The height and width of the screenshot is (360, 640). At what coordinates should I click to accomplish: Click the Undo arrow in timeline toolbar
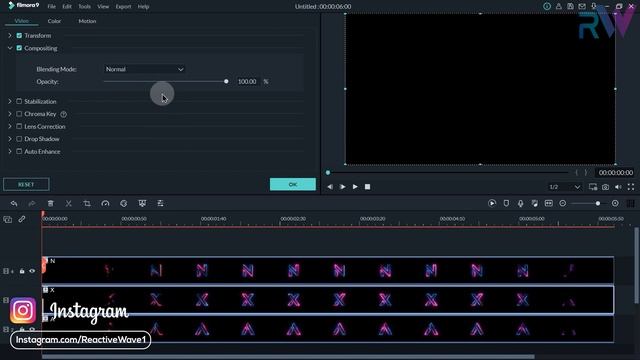pyautogui.click(x=14, y=203)
